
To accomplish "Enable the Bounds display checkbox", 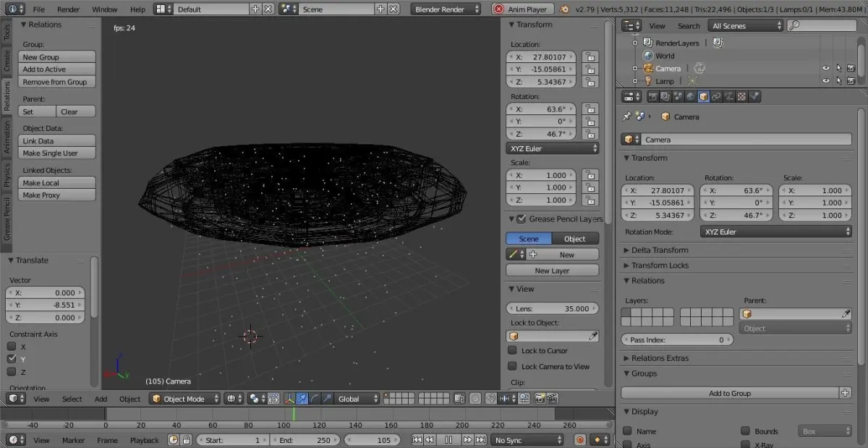I will (x=746, y=431).
